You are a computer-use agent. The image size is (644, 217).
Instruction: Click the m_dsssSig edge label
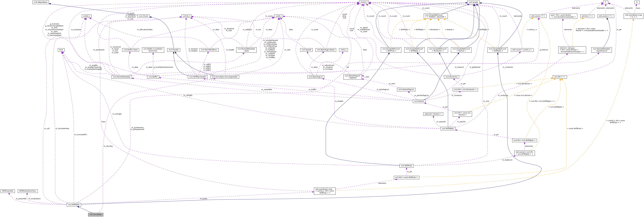[x=108, y=146]
